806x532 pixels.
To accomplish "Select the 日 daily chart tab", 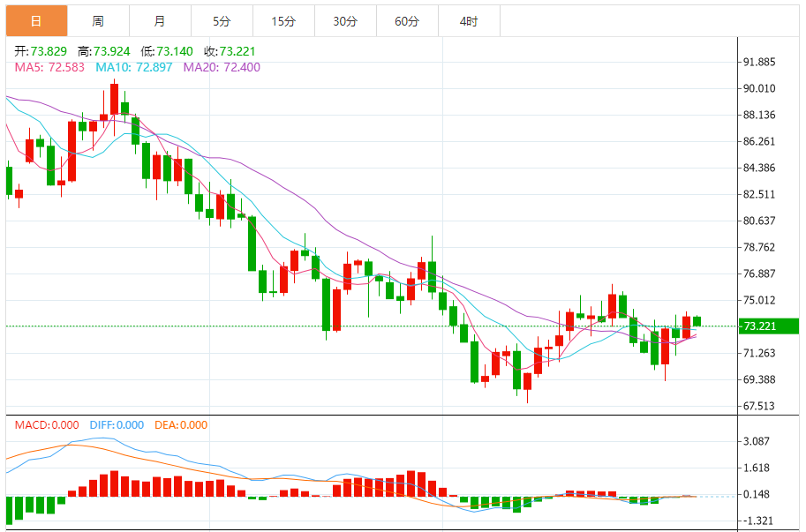I will pos(36,21).
